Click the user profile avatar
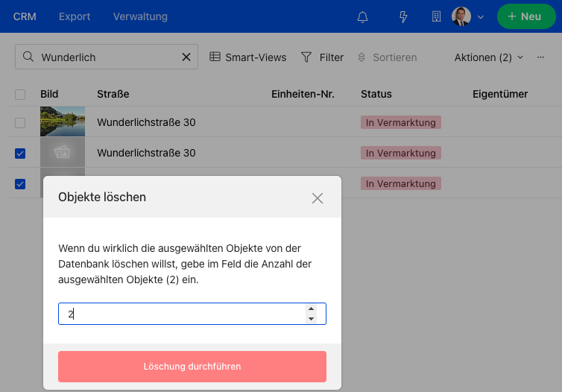 click(461, 16)
